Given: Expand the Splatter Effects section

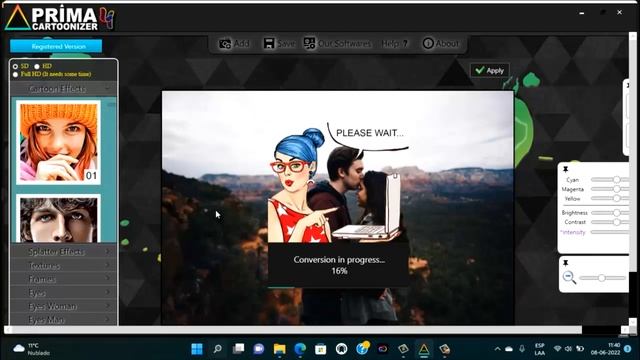Looking at the screenshot, I should pyautogui.click(x=64, y=251).
